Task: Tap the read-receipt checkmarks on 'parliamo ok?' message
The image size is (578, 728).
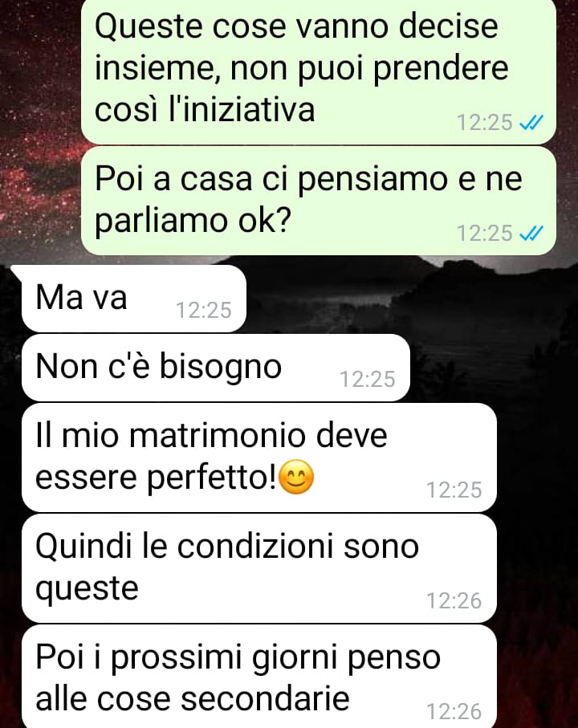Action: click(x=531, y=234)
